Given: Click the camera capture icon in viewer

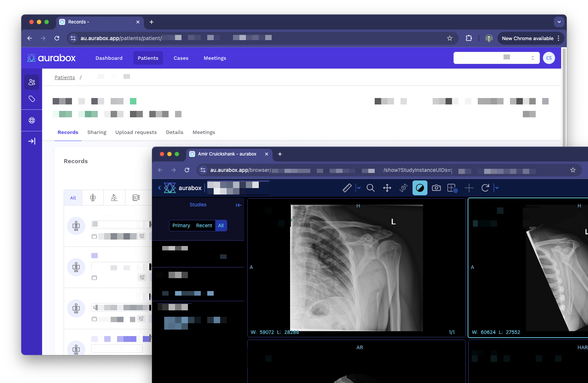Looking at the screenshot, I should click(x=436, y=188).
